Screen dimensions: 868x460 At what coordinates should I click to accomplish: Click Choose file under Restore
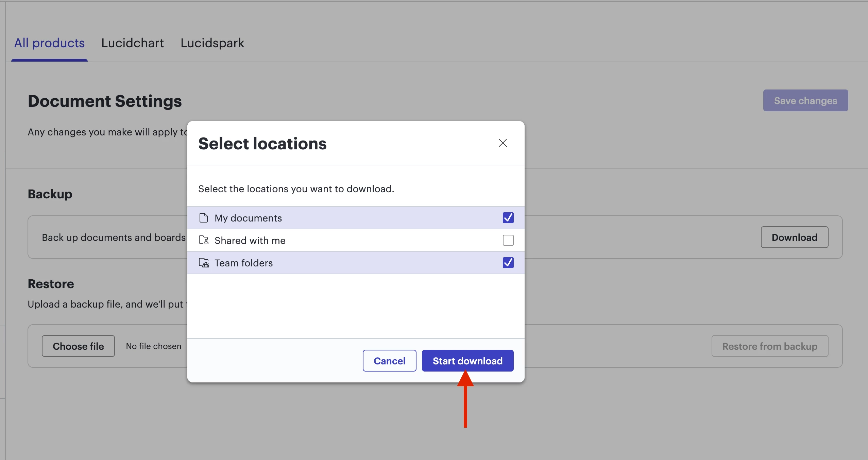(78, 346)
